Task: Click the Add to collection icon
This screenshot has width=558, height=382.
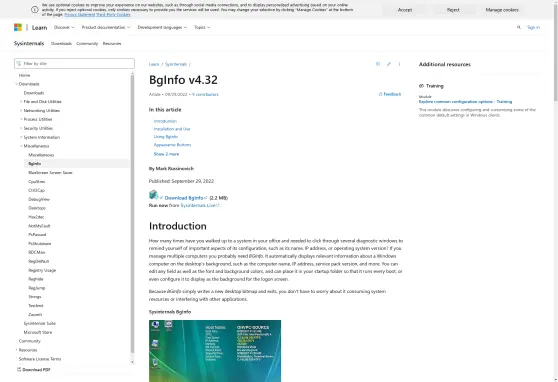Action: click(378, 64)
